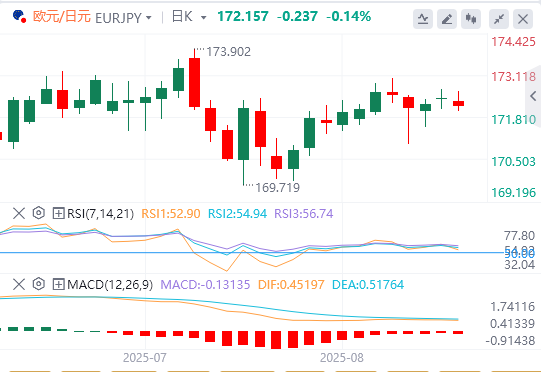Image resolution: width=541 pixels, height=372 pixels.
Task: Click the 173.902 high price candle
Action: click(x=195, y=79)
